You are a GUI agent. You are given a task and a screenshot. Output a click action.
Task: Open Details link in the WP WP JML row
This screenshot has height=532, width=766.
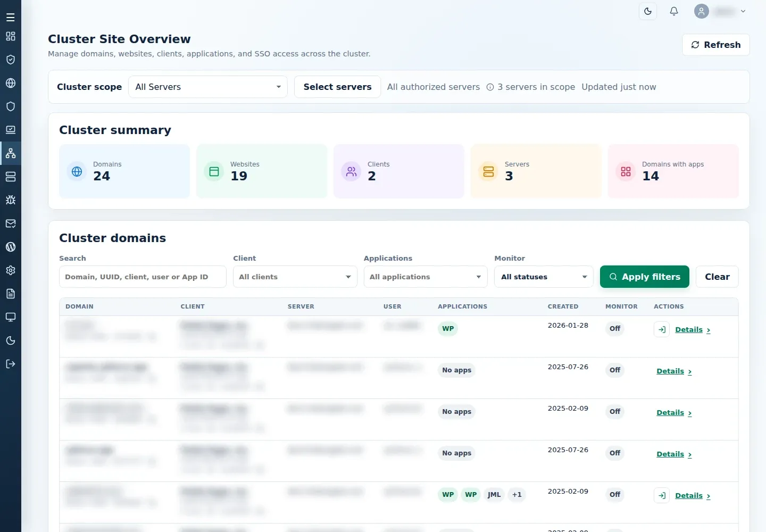click(x=693, y=496)
